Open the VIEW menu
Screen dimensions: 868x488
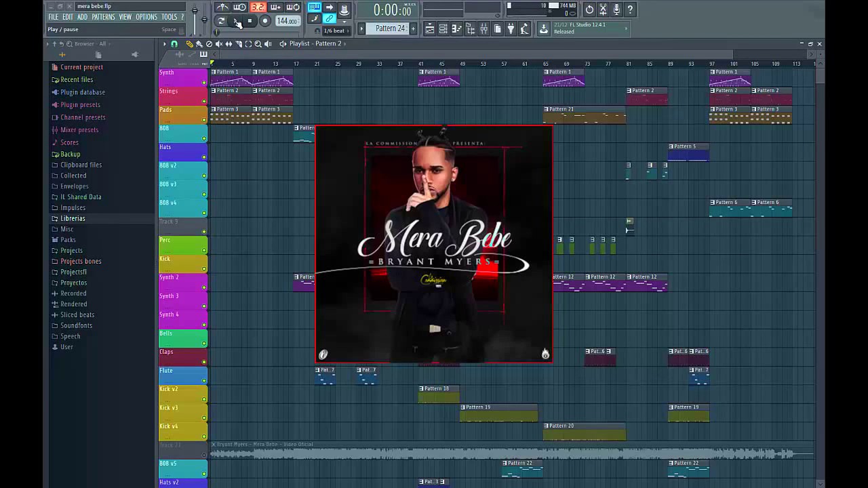[x=125, y=17]
